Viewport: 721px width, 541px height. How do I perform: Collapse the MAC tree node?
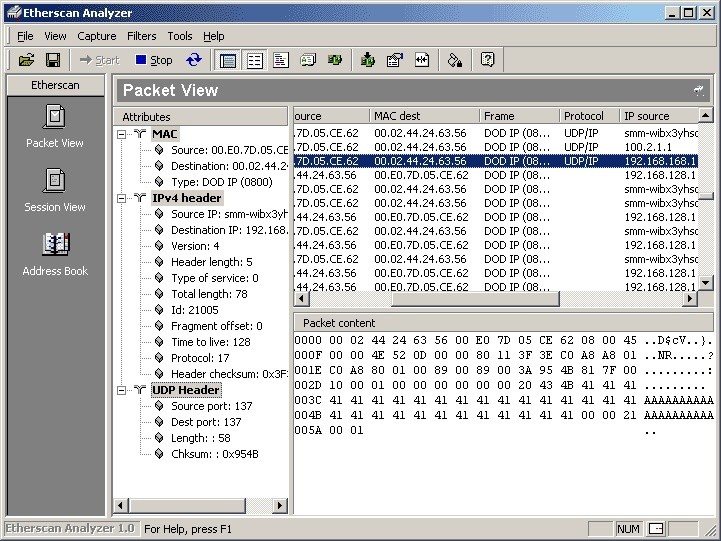(122, 134)
